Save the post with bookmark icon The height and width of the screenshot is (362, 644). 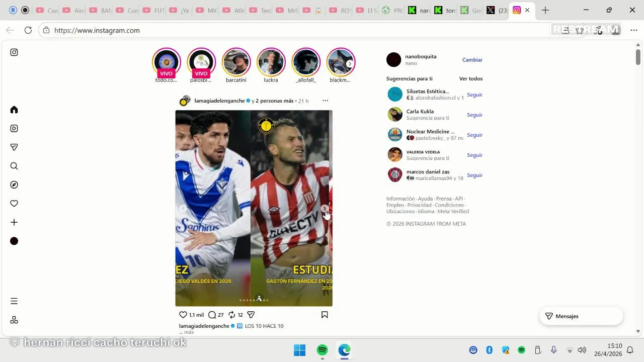click(325, 315)
